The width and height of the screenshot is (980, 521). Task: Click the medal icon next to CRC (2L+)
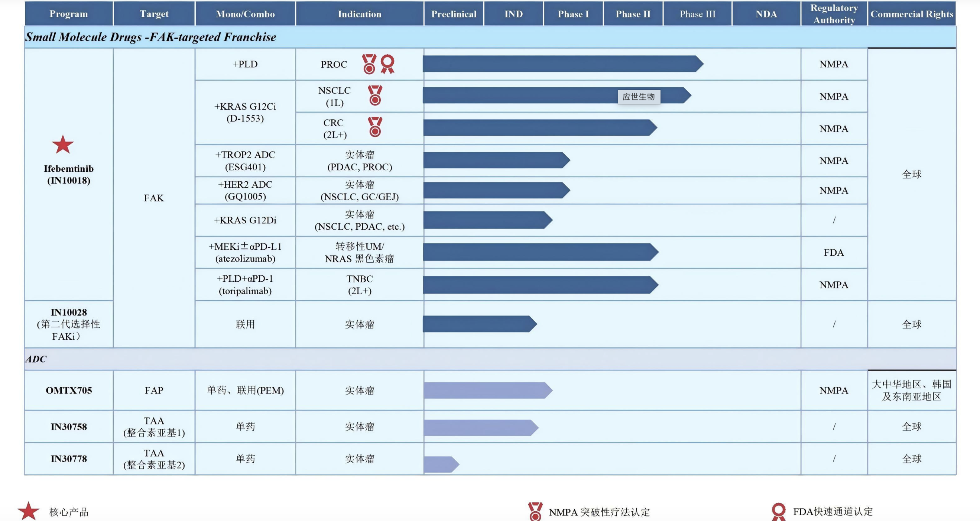click(375, 127)
